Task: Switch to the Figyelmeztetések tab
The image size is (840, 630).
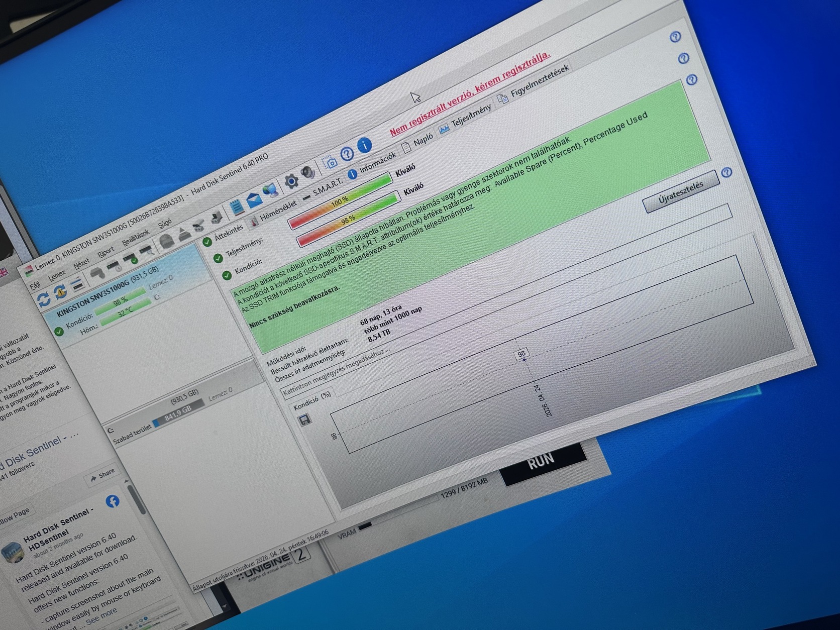Action: pyautogui.click(x=533, y=83)
